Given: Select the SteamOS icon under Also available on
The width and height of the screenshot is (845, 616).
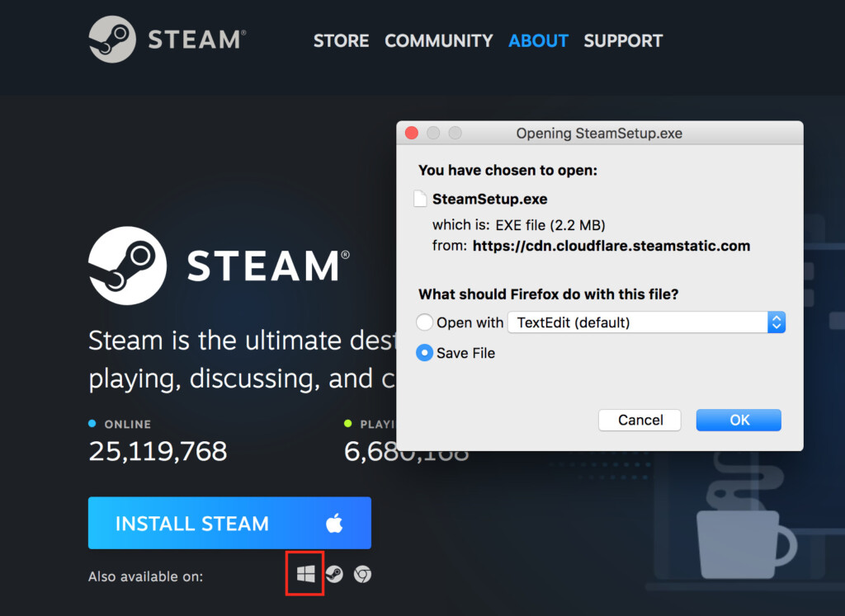Looking at the screenshot, I should (x=334, y=575).
